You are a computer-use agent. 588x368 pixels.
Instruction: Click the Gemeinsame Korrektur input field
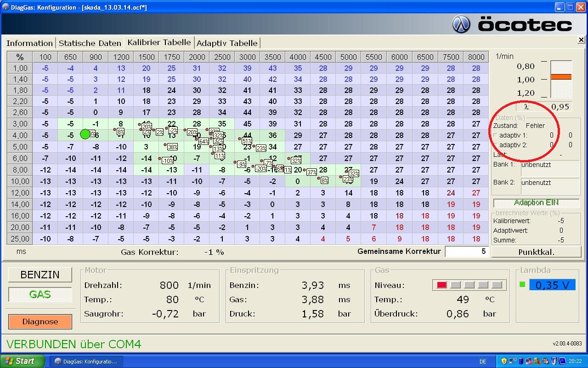pos(467,252)
